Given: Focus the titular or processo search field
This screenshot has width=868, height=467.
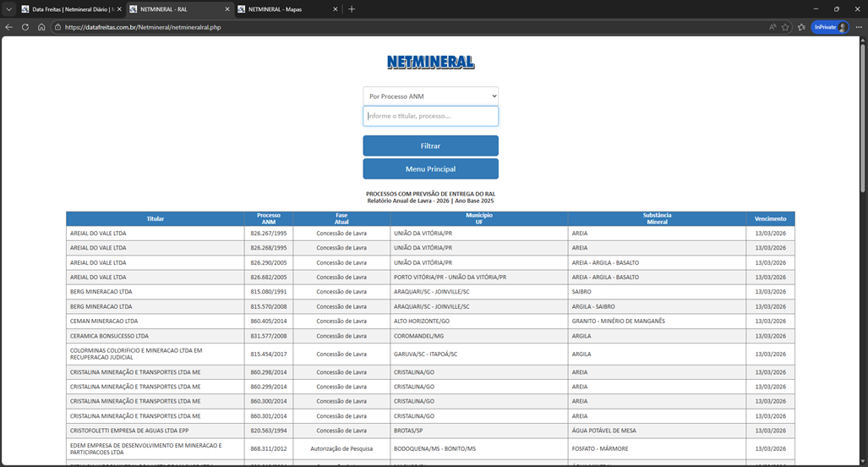Looking at the screenshot, I should (431, 117).
